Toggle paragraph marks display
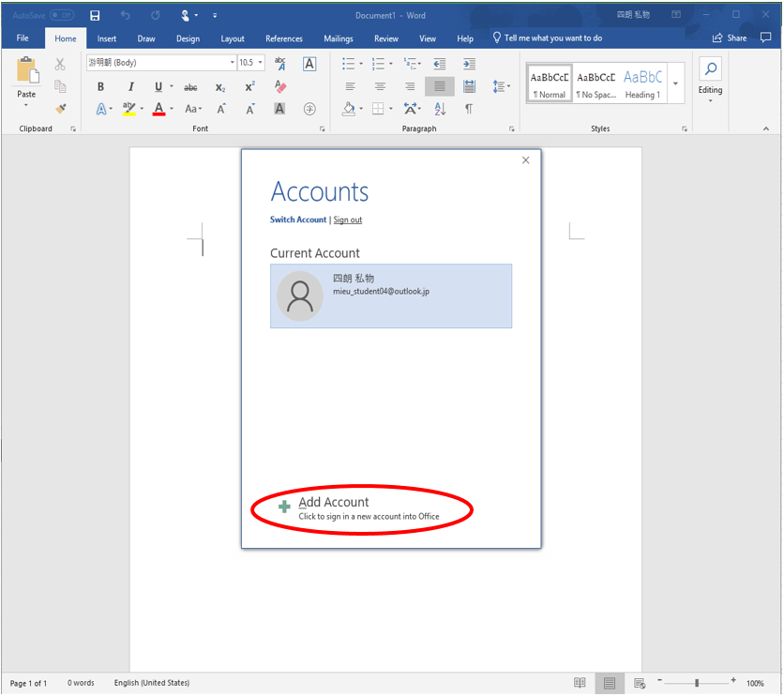Viewport: 784px width, 697px height. 469,109
